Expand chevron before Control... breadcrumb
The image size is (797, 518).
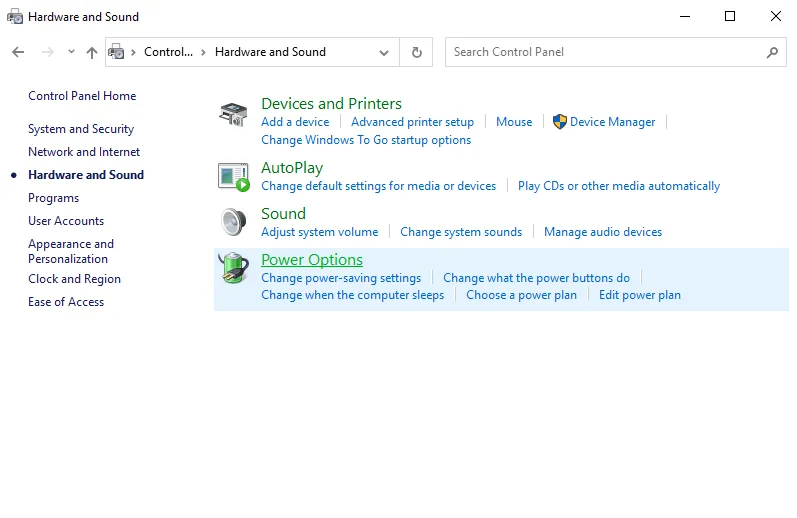(x=133, y=52)
